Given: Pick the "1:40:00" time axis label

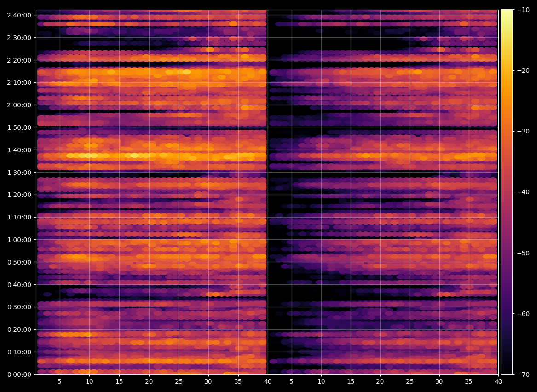Looking at the screenshot, I should 19,150.
